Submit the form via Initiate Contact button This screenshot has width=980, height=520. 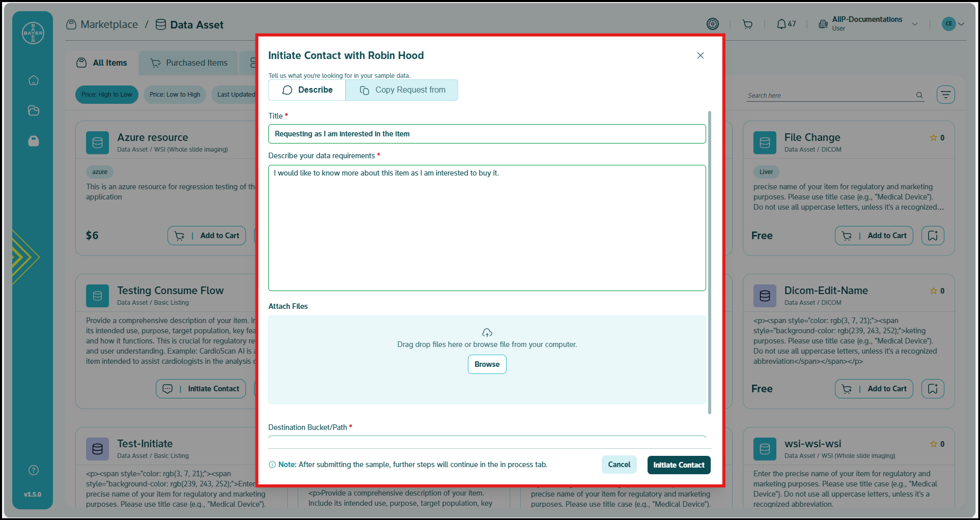(679, 465)
